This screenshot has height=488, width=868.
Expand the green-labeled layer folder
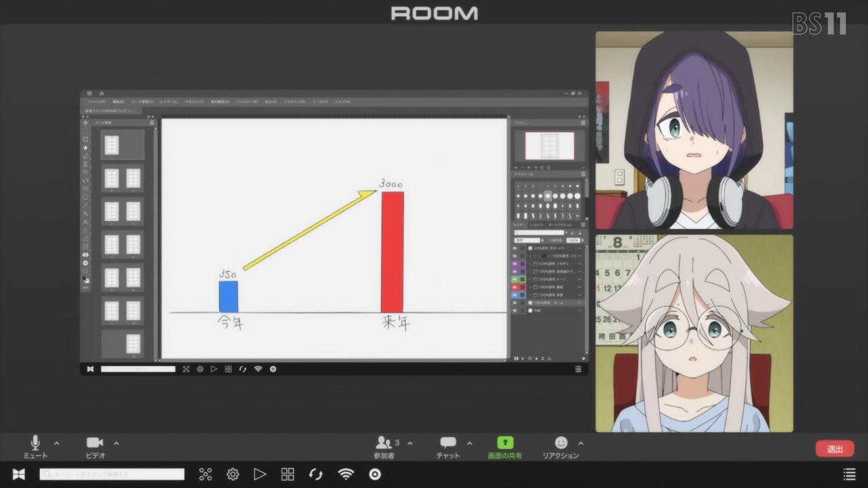pyautogui.click(x=530, y=279)
